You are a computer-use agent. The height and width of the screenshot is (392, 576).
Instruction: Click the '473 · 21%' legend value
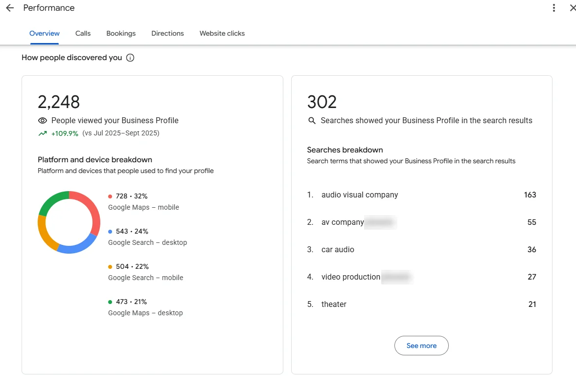tap(131, 302)
